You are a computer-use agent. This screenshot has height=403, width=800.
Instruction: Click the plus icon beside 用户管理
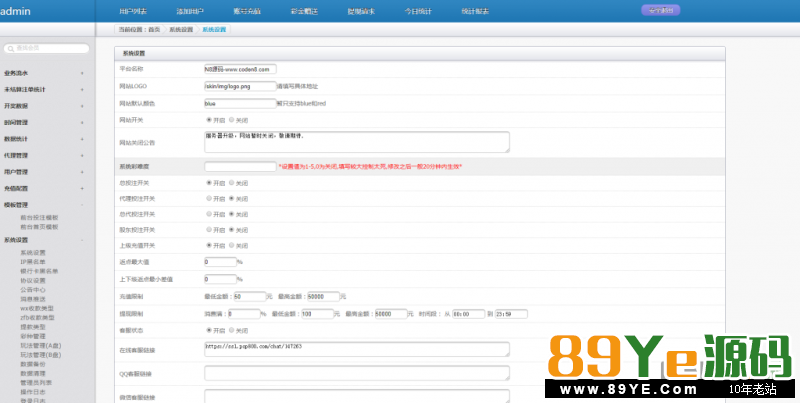[82, 171]
